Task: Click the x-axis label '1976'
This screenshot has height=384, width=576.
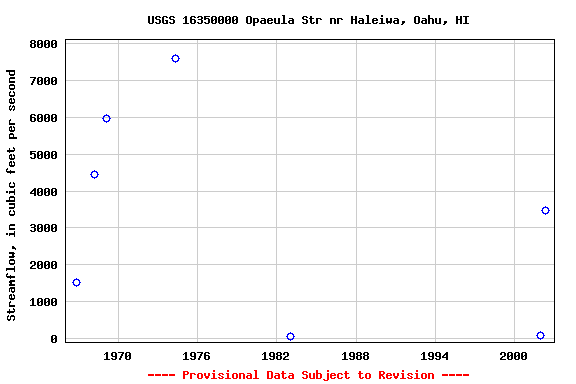Action: 197,356
